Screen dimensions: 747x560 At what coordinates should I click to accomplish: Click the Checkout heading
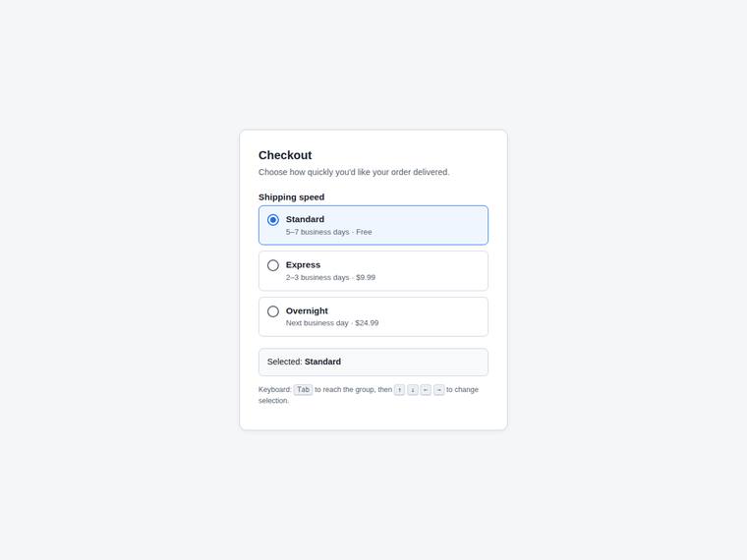(x=285, y=155)
